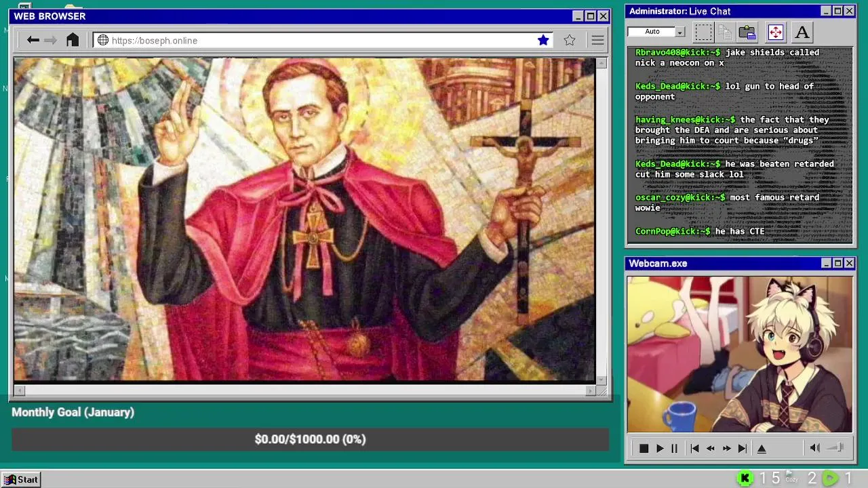Click the browser horizontal scrollbar right arrow
This screenshot has width=868, height=488.
[x=591, y=390]
